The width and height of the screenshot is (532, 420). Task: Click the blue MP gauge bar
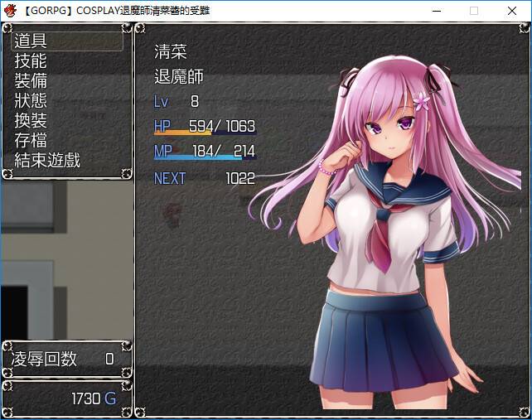click(x=205, y=157)
